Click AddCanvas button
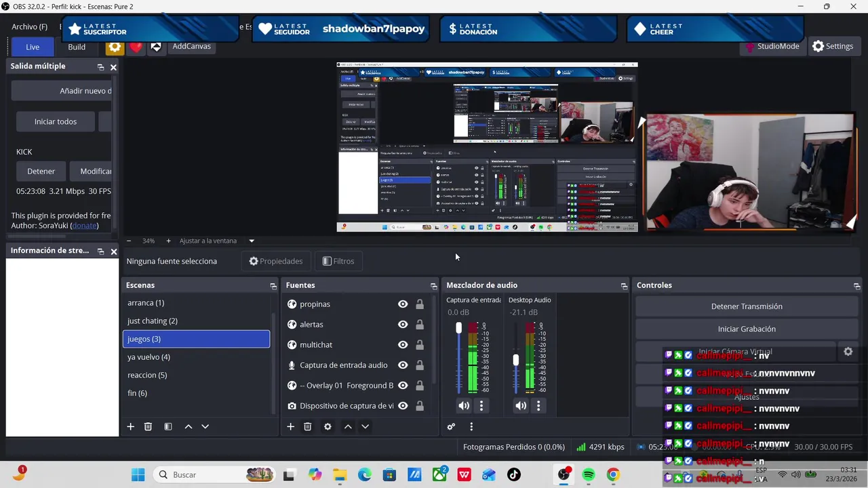The width and height of the screenshot is (868, 488). pos(191,46)
